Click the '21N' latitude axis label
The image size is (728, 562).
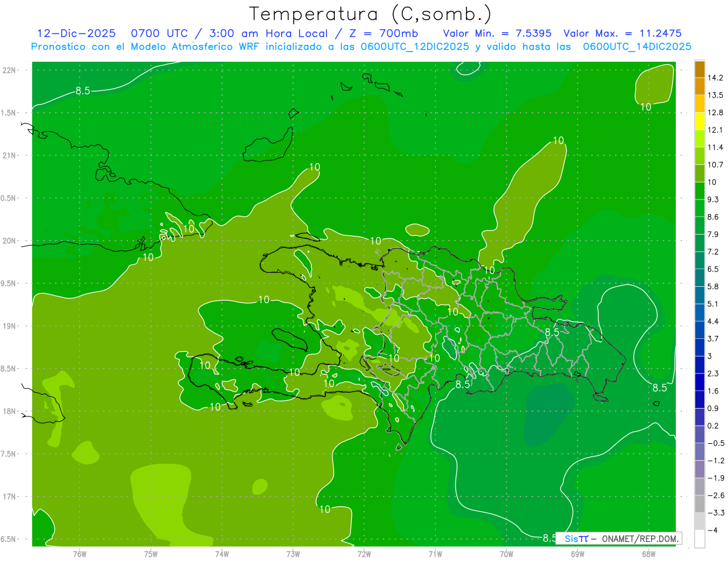coord(9,155)
